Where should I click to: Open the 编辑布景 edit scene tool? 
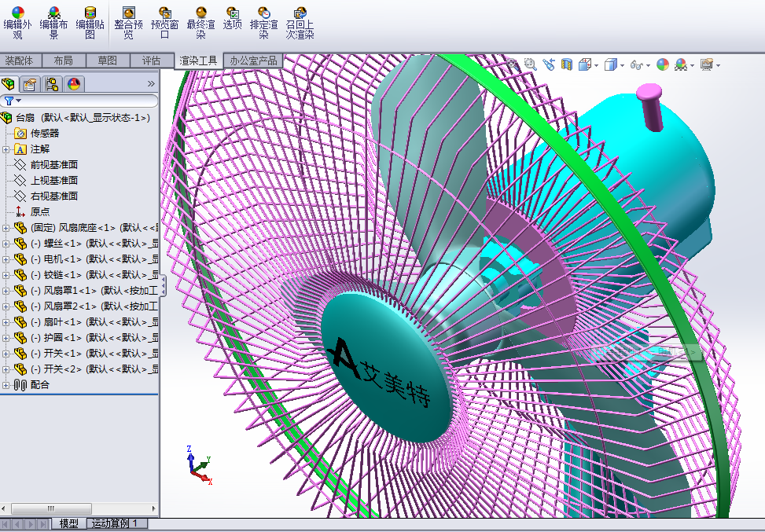(x=53, y=23)
